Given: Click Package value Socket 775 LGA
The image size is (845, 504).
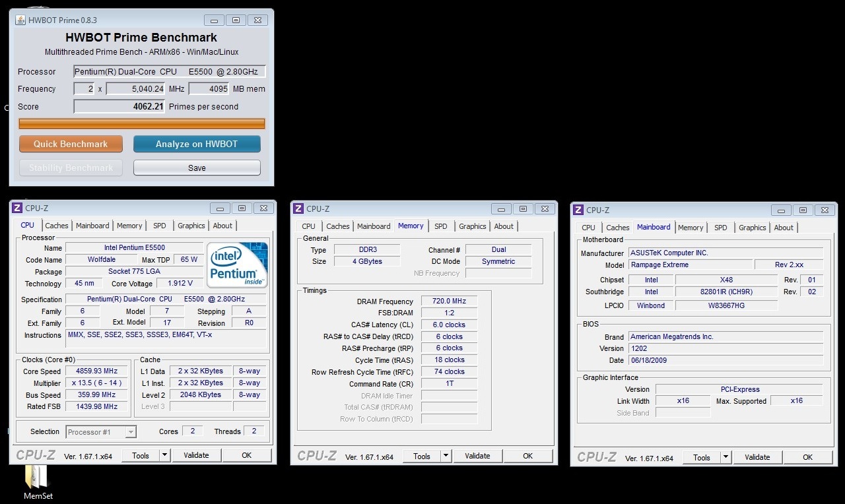Looking at the screenshot, I should [135, 271].
